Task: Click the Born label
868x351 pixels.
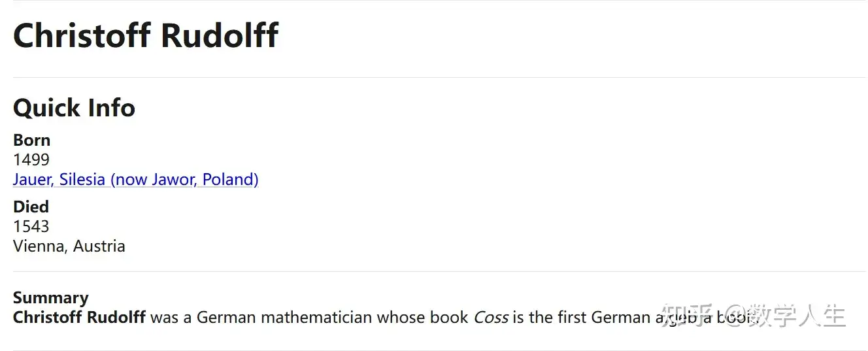Action: [31, 141]
